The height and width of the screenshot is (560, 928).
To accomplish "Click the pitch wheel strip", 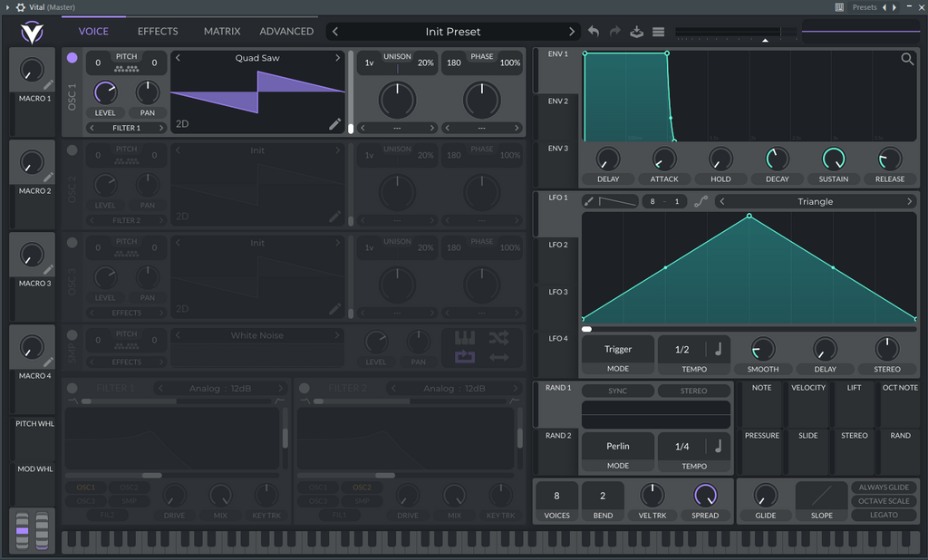I will tap(22, 530).
